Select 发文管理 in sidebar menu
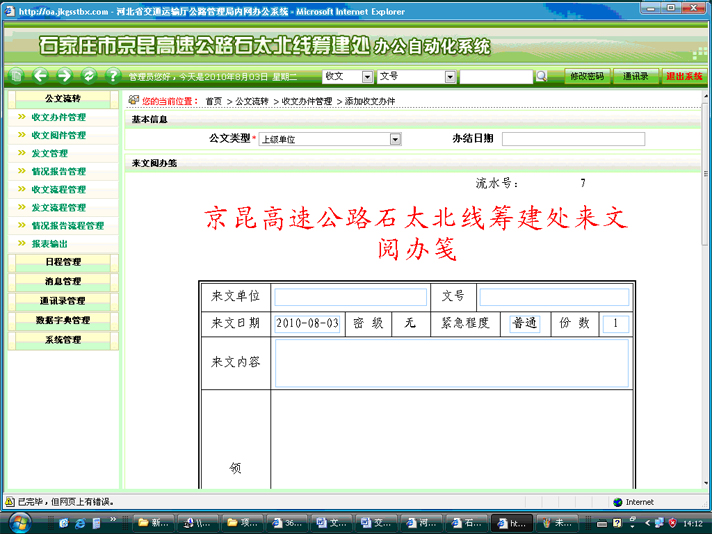712x534 pixels. tap(50, 153)
